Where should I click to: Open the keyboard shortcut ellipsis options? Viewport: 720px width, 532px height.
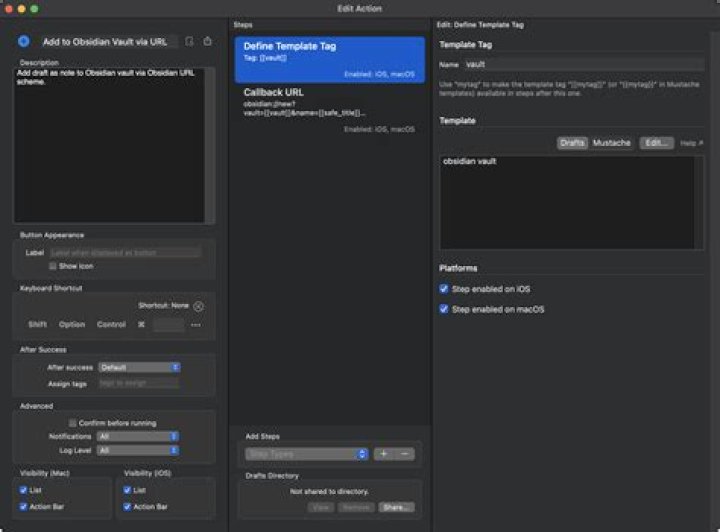[x=196, y=325]
